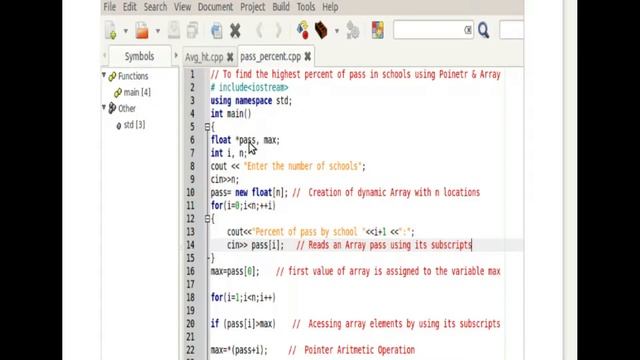Switch to the pass_percent.cpp tab
The image size is (640, 360).
click(x=271, y=57)
